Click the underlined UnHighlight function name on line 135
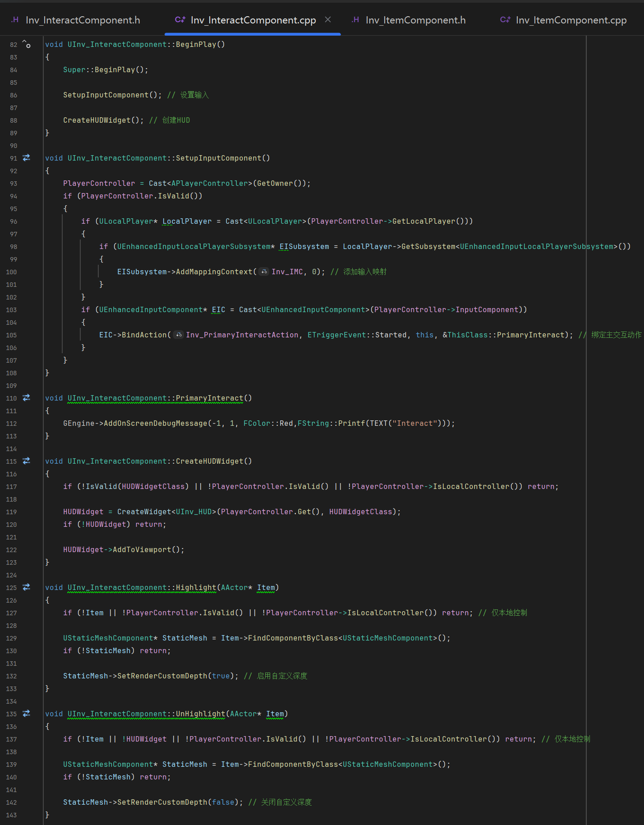 (201, 714)
